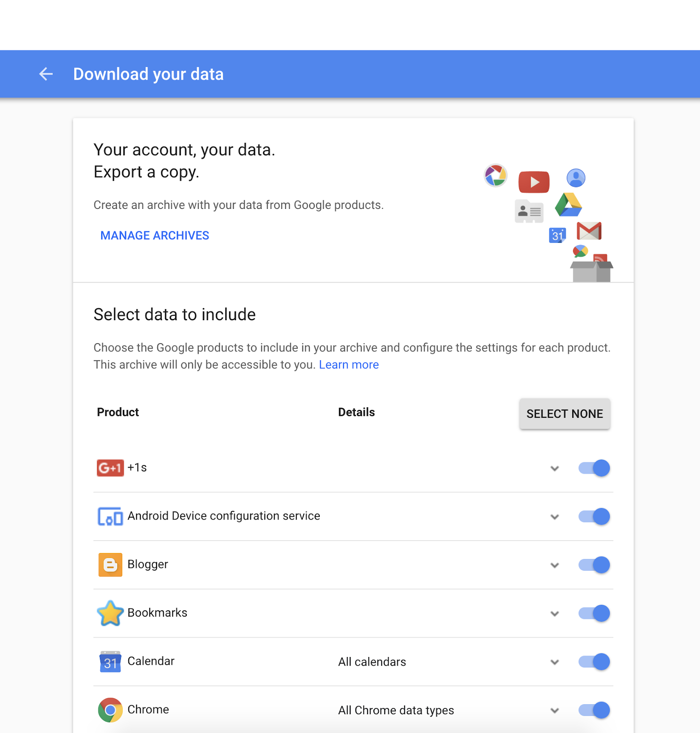This screenshot has width=700, height=733.
Task: Open the MANAGE ARCHIVES link
Action: click(x=155, y=235)
